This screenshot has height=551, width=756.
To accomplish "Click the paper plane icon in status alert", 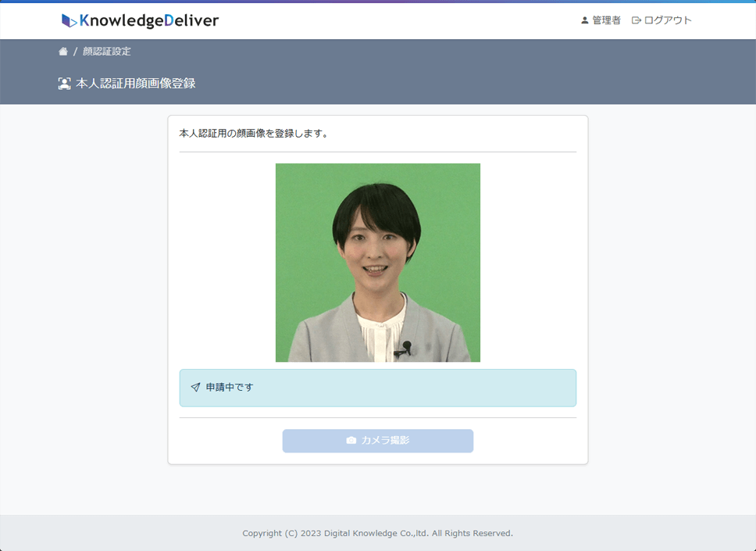I will [195, 388].
